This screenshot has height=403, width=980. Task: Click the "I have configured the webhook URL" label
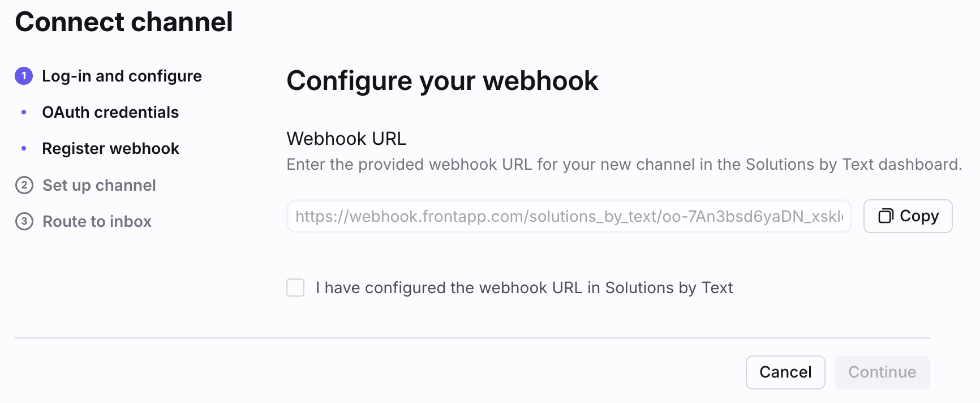[524, 288]
